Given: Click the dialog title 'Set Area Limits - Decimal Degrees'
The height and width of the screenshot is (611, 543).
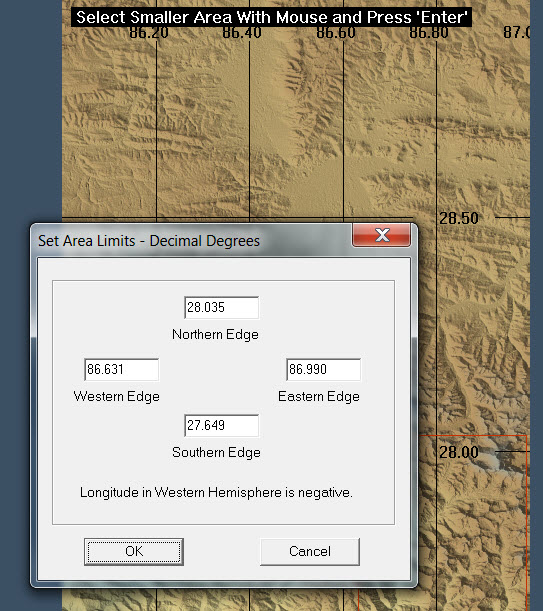Looking at the screenshot, I should point(149,241).
